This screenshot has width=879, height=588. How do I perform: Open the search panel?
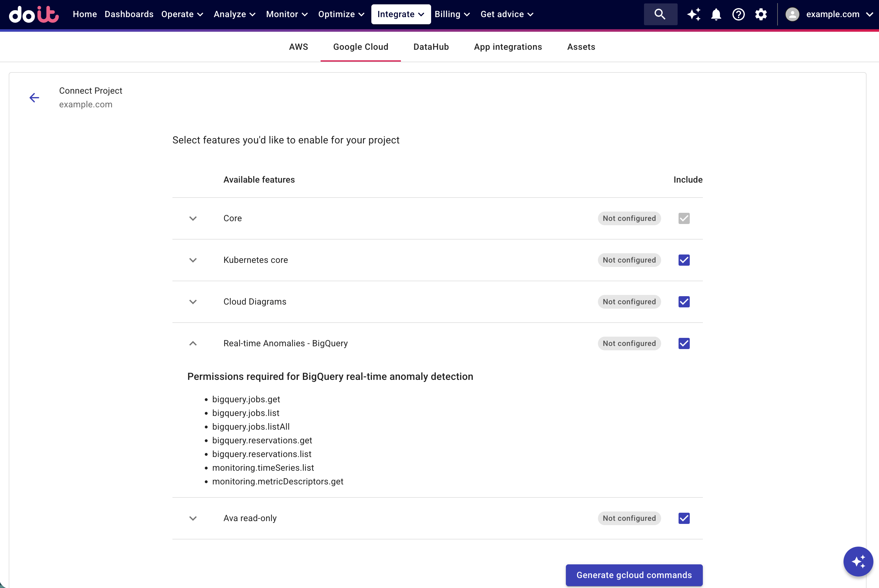[660, 14]
